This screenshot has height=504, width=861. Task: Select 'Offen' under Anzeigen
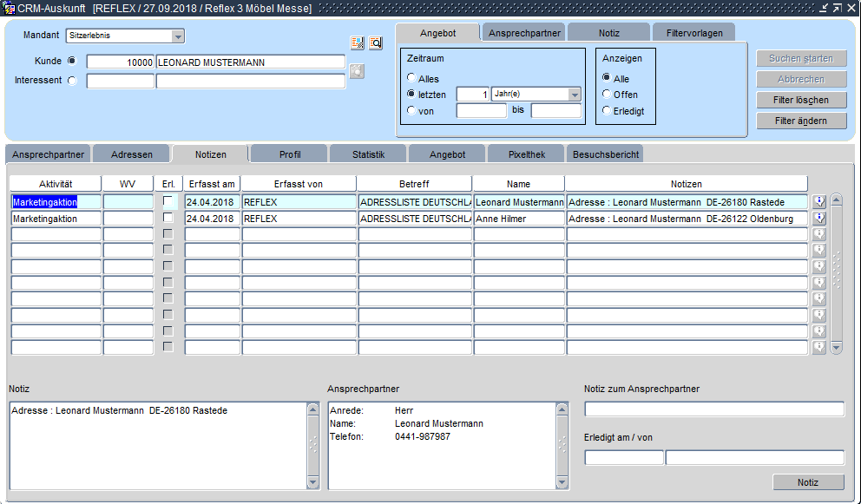point(607,95)
